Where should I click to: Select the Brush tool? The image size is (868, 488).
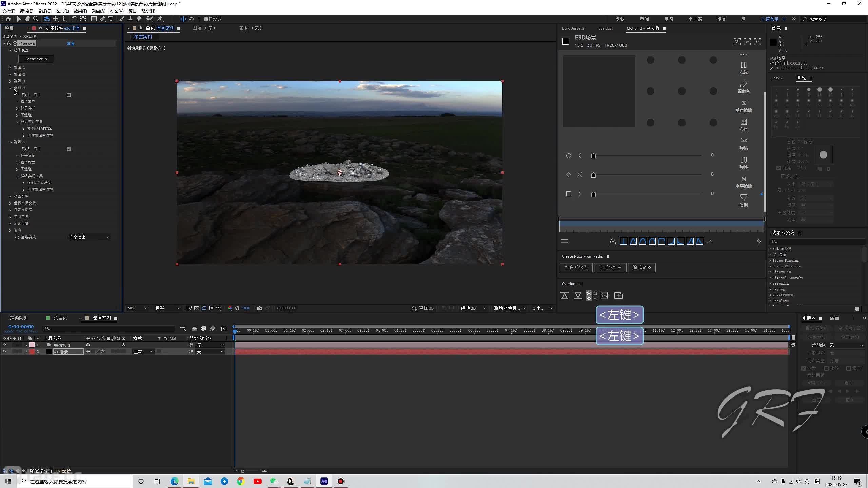tap(122, 19)
